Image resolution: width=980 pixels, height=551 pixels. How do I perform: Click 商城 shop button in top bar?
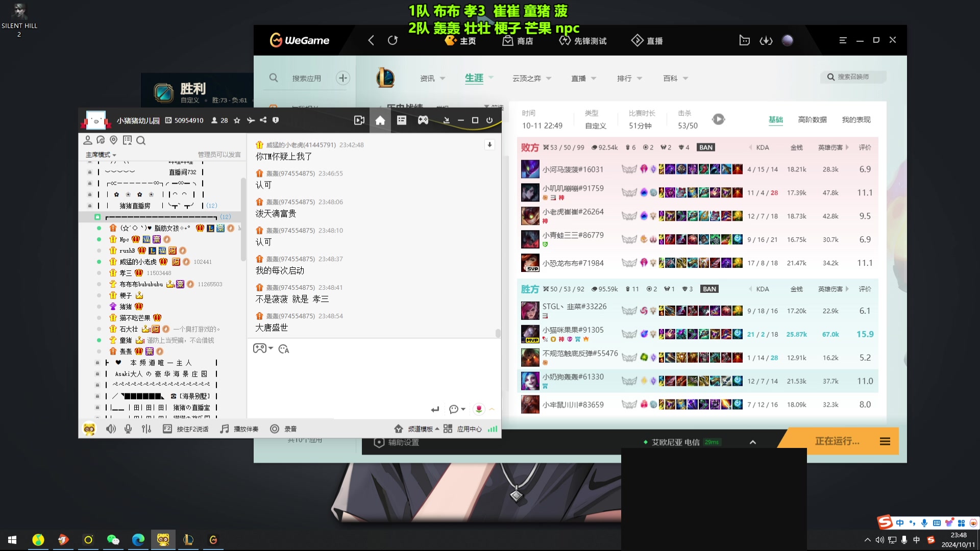click(x=518, y=40)
